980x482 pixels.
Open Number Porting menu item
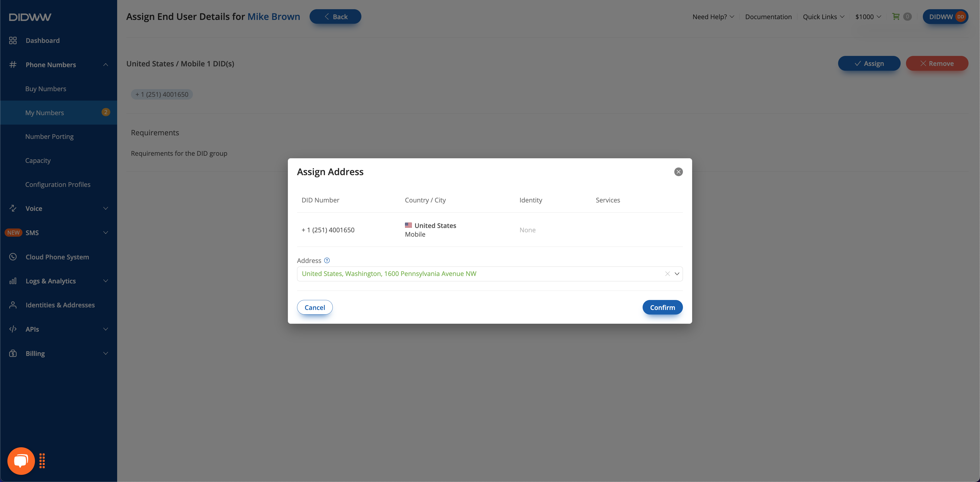click(x=59, y=137)
